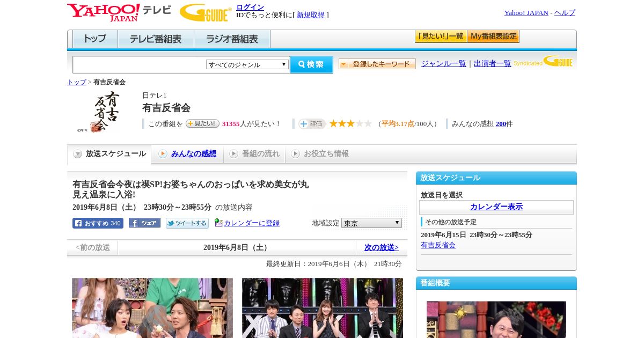Open My番組表設定 button
Screen dimensions: 644x338
pyautogui.click(x=493, y=36)
